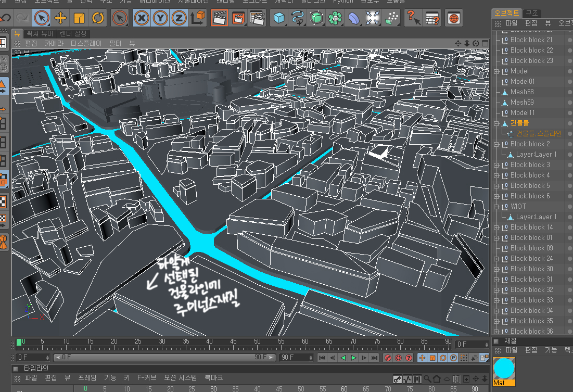573x392 pixels.
Task: Switch the coordinate system axis icon
Action: pyautogui.click(x=198, y=18)
